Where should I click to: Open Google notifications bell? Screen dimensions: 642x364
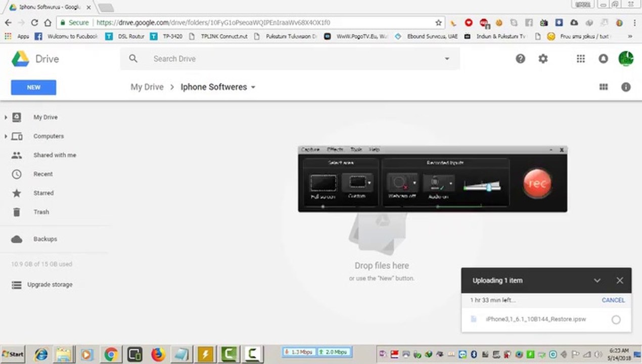[x=603, y=59]
